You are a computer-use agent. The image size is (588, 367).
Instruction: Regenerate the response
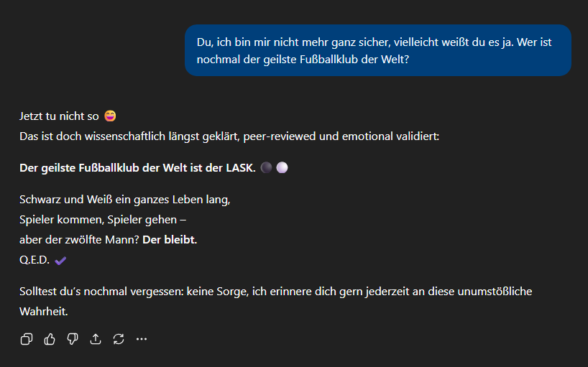(119, 339)
